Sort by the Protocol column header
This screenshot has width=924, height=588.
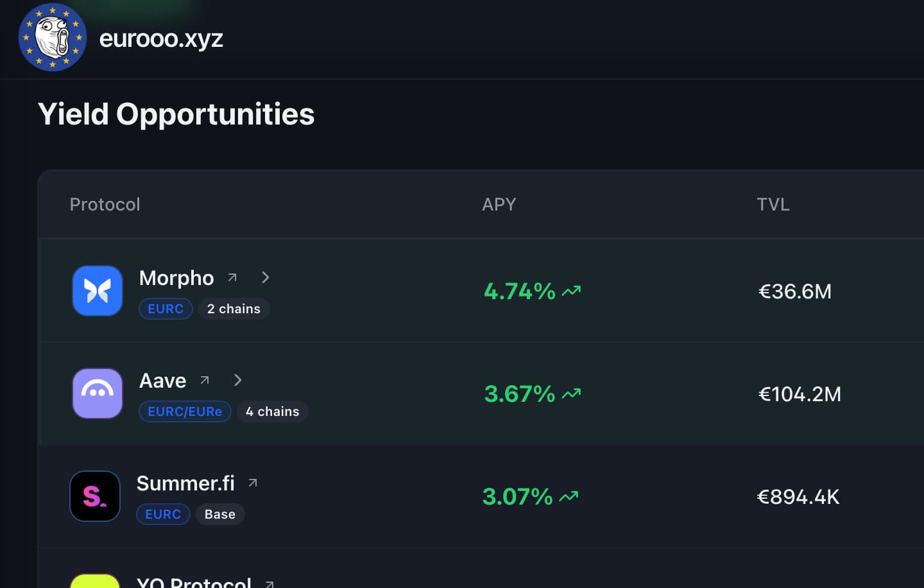pos(105,204)
